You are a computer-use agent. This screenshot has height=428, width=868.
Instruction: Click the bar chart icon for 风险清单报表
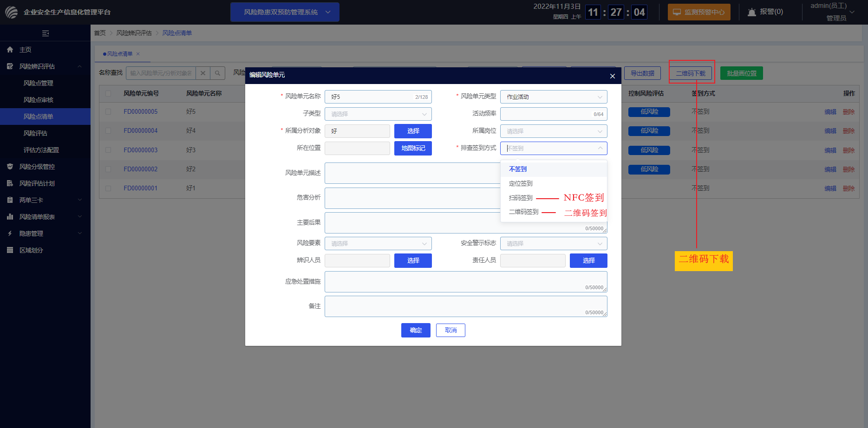tap(10, 217)
